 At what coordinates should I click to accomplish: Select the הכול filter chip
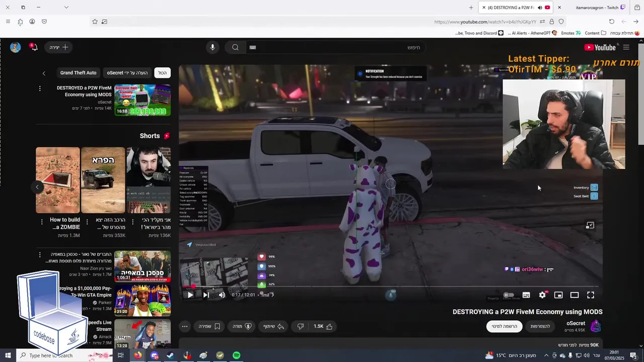[x=162, y=73]
